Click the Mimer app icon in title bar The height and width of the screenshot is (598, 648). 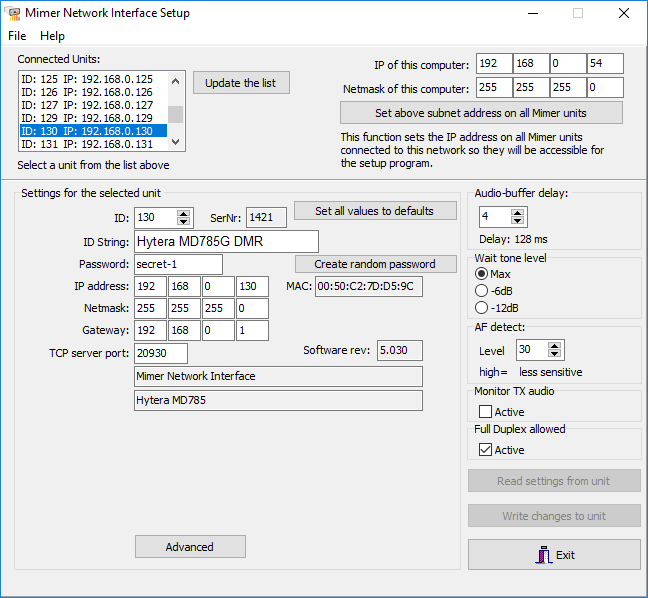(x=14, y=14)
